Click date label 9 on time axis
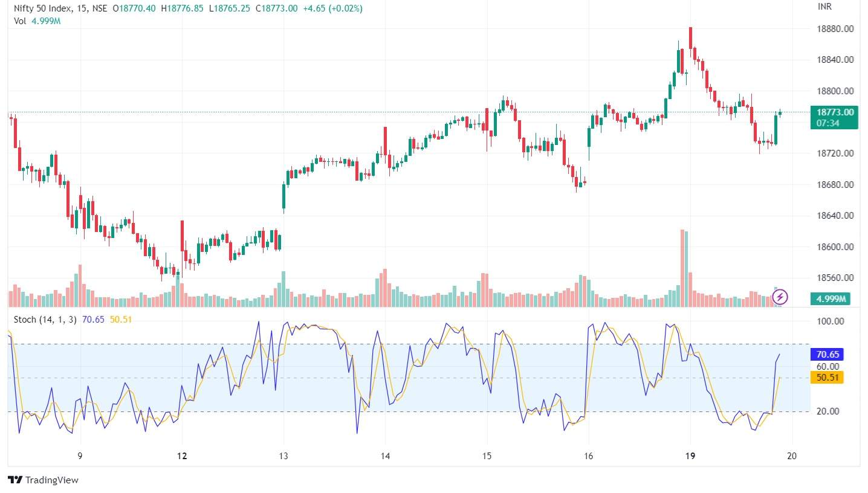The height and width of the screenshot is (493, 868). pyautogui.click(x=80, y=456)
